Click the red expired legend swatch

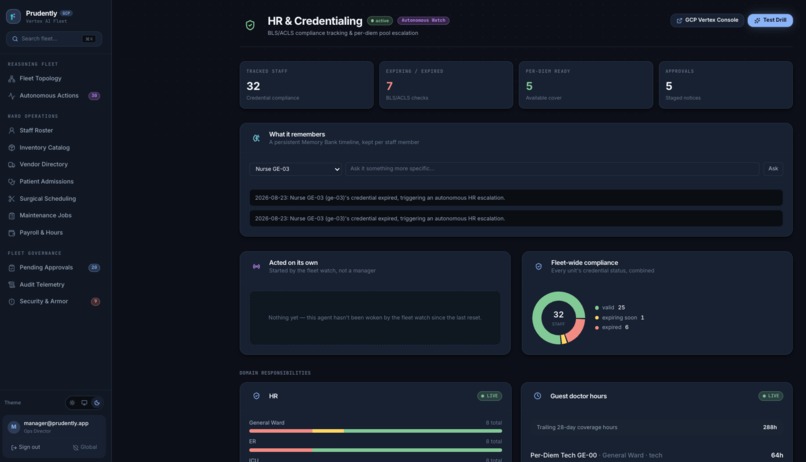(x=597, y=328)
